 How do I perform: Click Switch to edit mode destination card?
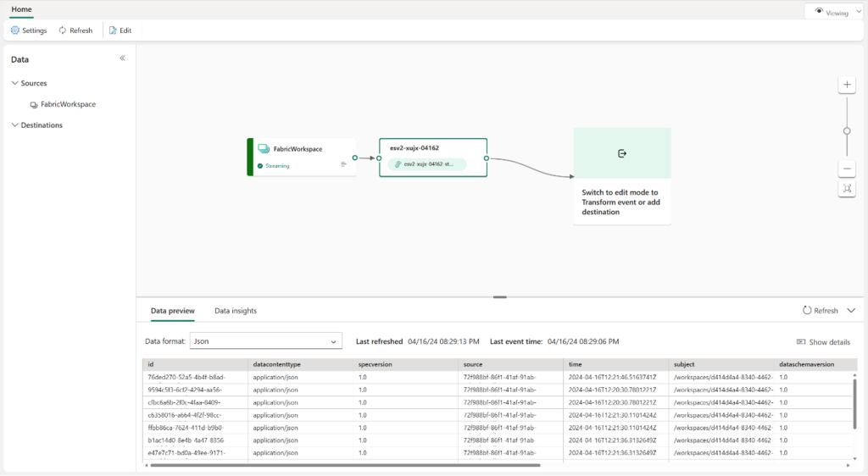622,176
